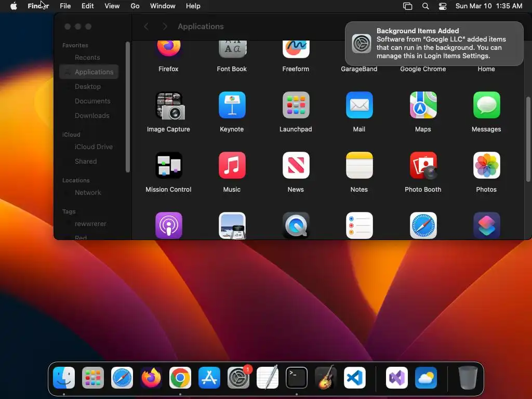Open the Photos application icon
The image size is (532, 399).
[486, 165]
